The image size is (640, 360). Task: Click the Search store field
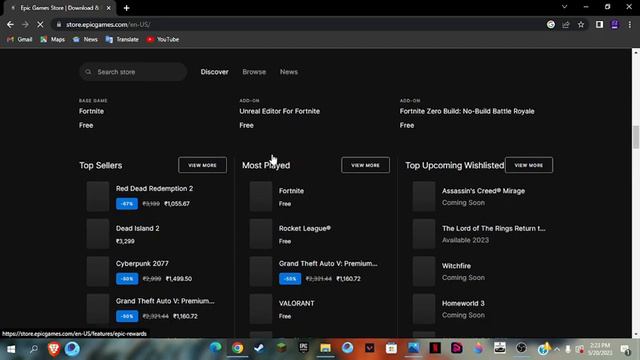(x=133, y=72)
